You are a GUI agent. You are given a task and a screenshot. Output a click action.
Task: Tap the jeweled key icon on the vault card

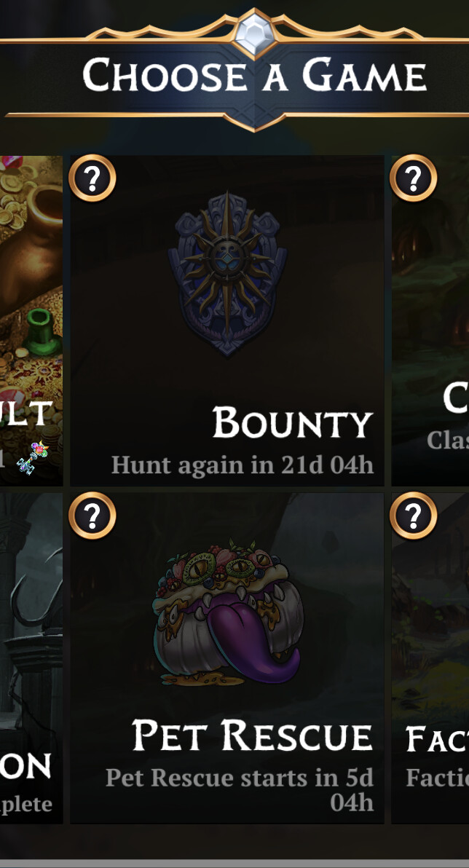(x=32, y=457)
